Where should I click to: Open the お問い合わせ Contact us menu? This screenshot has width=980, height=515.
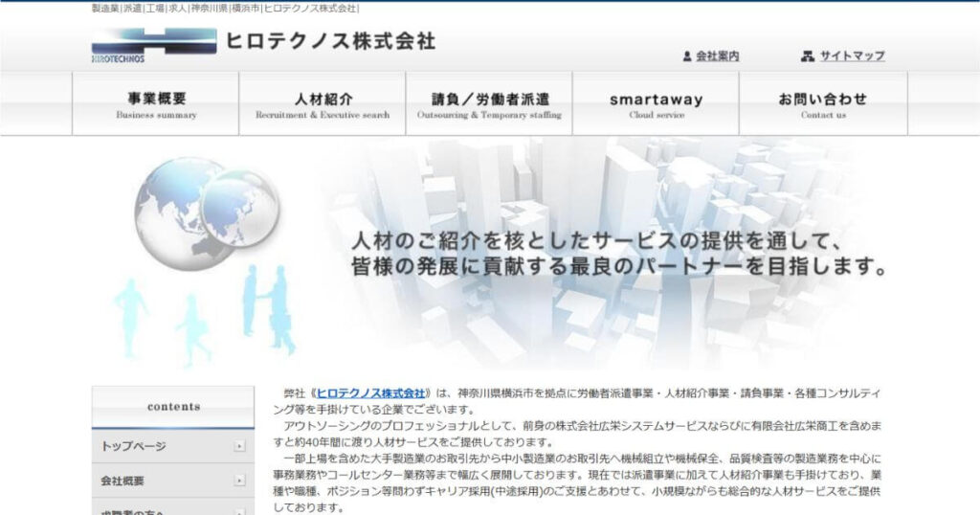pos(823,103)
